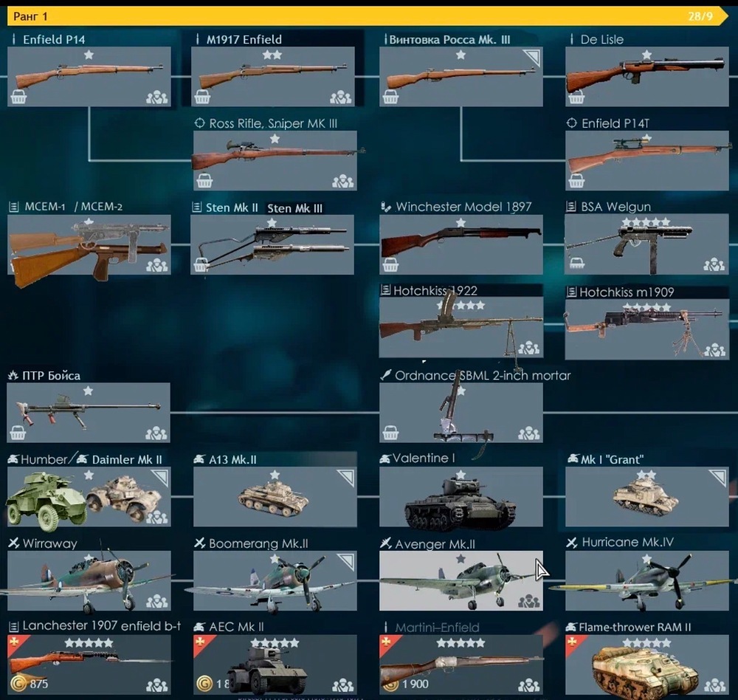The width and height of the screenshot is (738, 700).
Task: Open the Flame-thrower RAM II premium card
Action: point(646,665)
